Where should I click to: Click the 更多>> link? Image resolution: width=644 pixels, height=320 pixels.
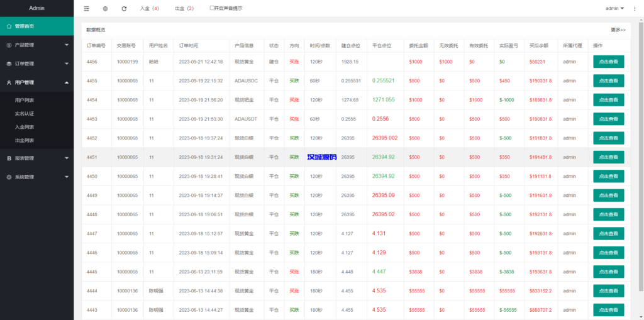[618, 30]
